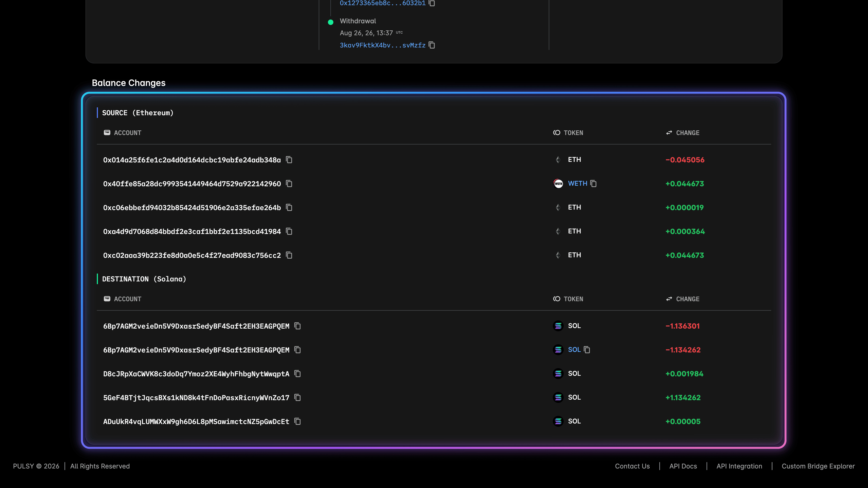
Task: Copy address 5GeF4BTjtJqcsBXs1kND8k4tFnDoPasxRicnyWVnZo17
Action: pos(298,398)
